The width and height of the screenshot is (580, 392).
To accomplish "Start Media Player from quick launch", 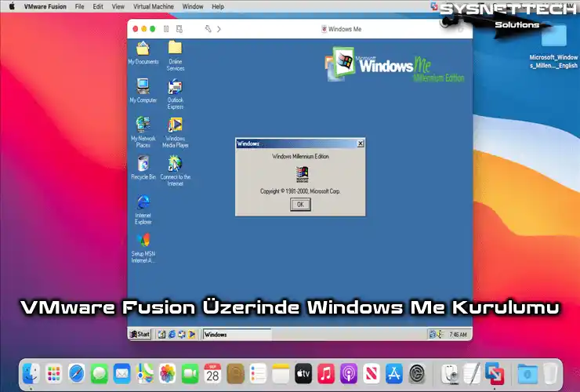I will [191, 335].
